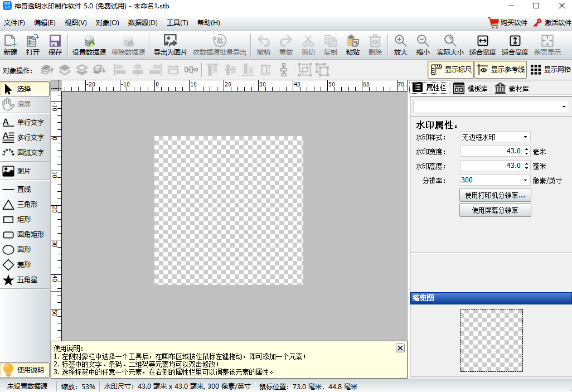
Task: Click the Purchase Software (购买软件) link
Action: tap(507, 23)
